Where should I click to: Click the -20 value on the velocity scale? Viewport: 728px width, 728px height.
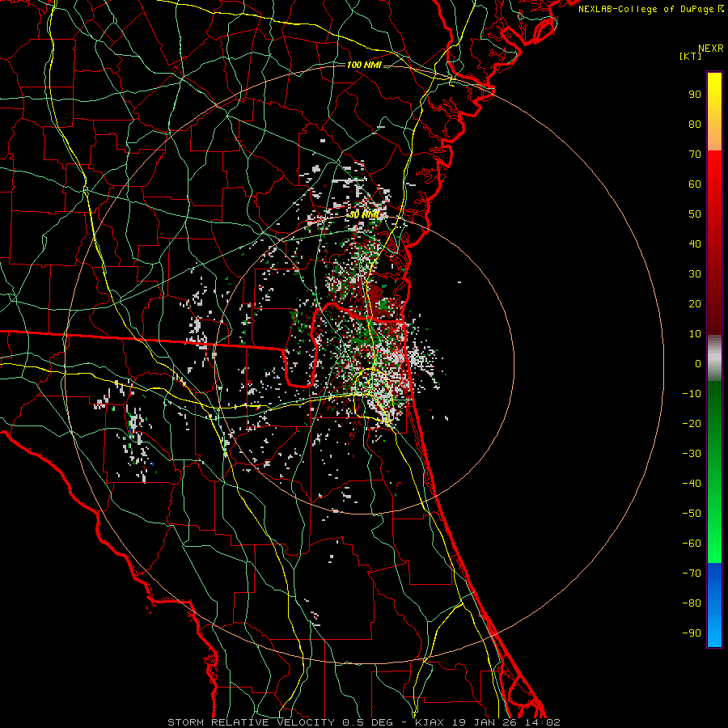click(x=692, y=424)
